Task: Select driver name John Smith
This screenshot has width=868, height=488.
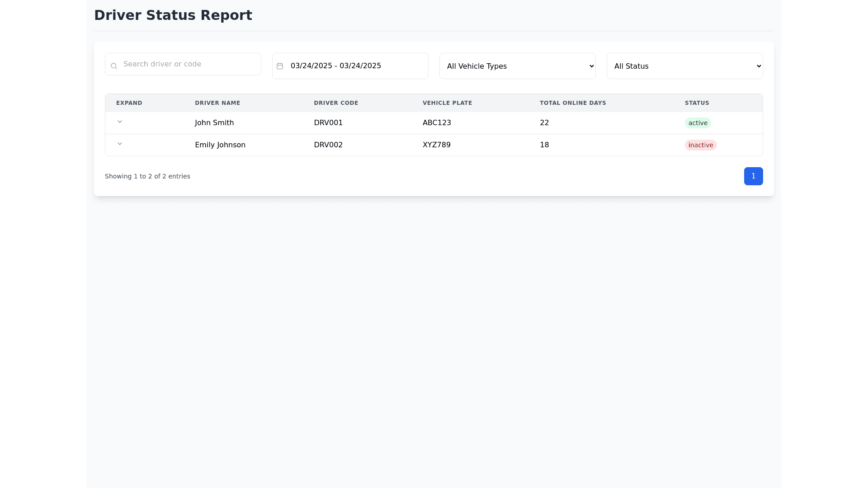Action: [x=214, y=123]
